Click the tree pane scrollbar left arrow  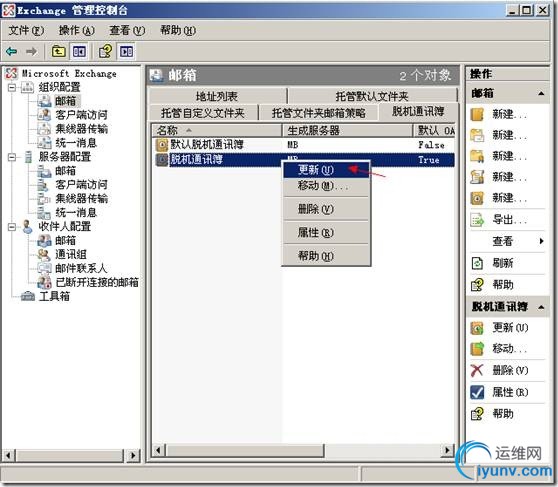[9, 455]
